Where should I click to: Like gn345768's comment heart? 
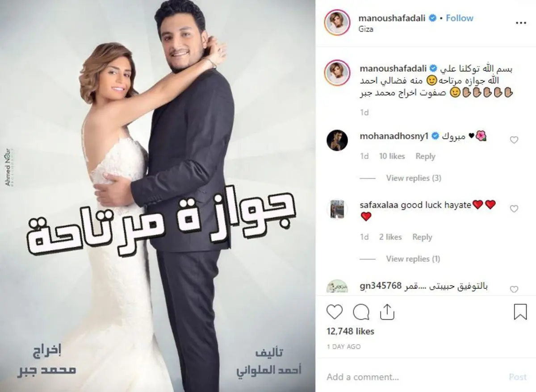tap(514, 289)
